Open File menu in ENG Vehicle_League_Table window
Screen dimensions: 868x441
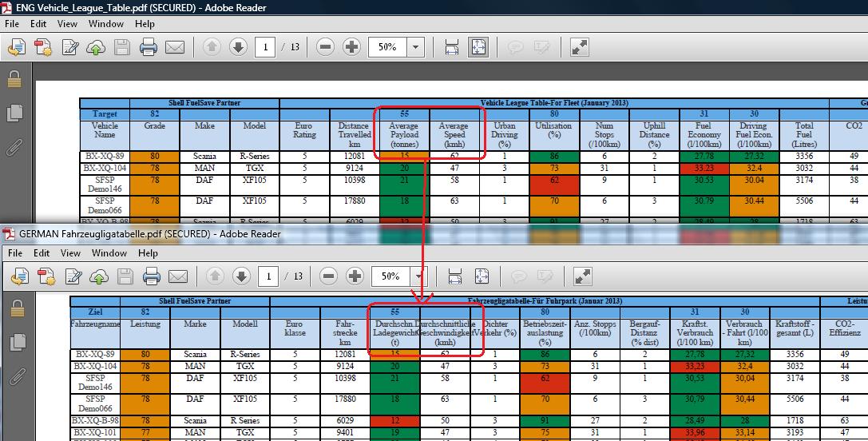click(x=12, y=24)
